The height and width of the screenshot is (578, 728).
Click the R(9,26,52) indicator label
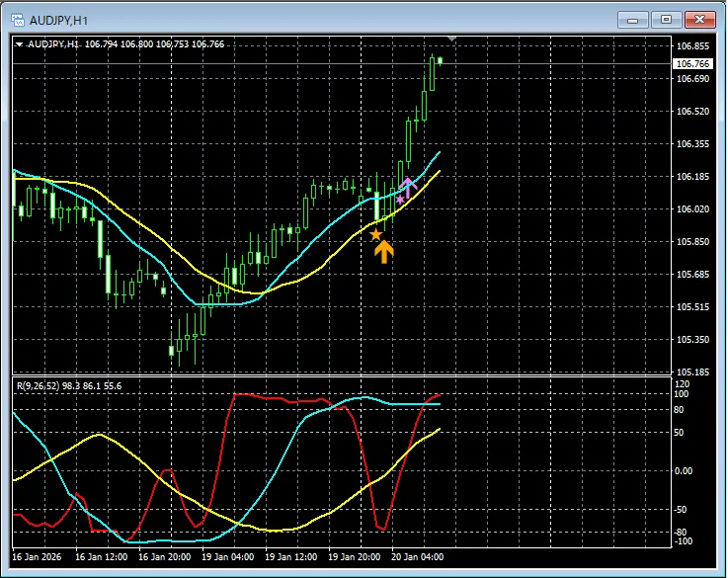[41, 385]
